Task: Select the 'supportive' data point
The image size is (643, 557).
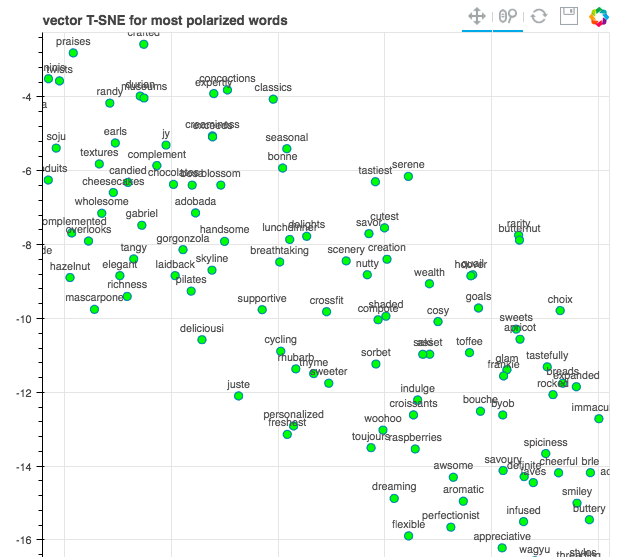Action: click(262, 310)
